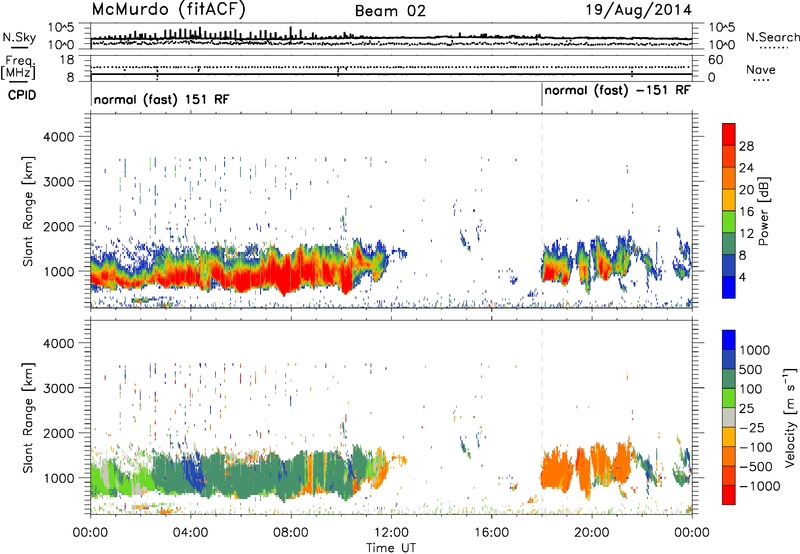Click the -500 tick on Velocity colorbar
Image resolution: width=800 pixels, height=554 pixels.
757,466
